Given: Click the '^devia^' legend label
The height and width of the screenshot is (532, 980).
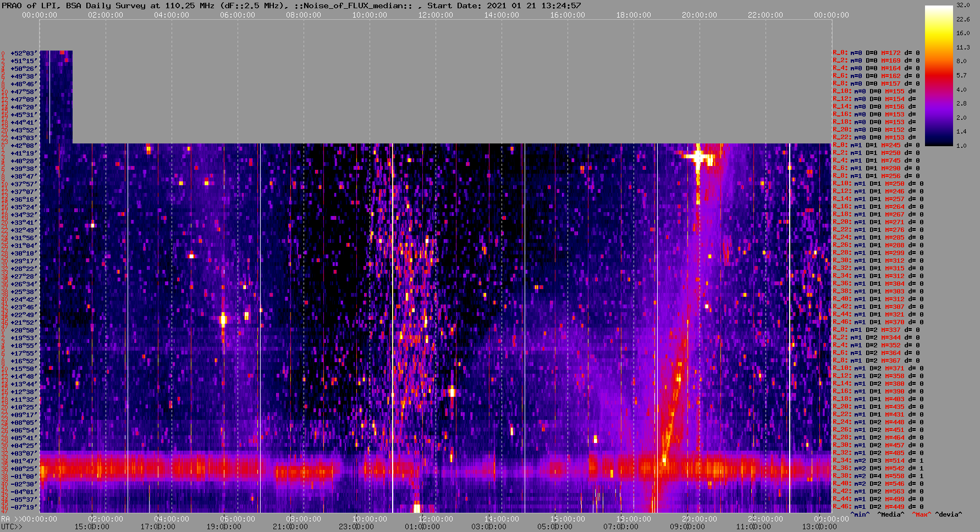Looking at the screenshot, I should (949, 515).
